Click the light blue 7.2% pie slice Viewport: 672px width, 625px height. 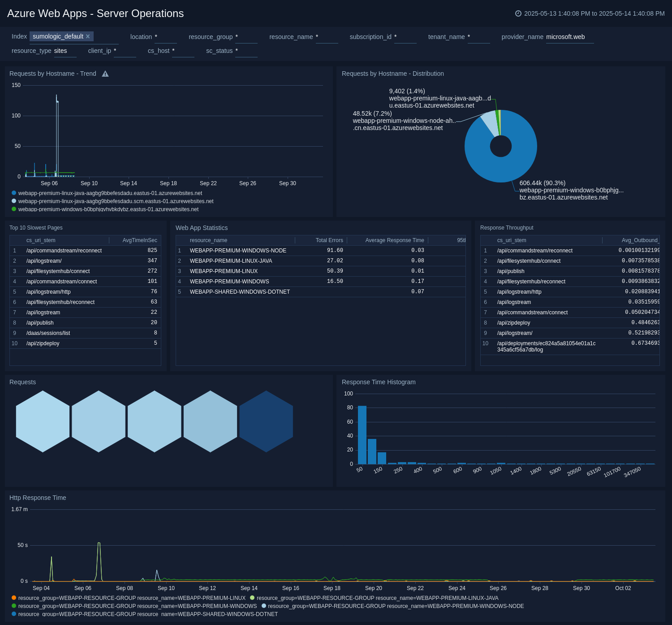coord(491,124)
